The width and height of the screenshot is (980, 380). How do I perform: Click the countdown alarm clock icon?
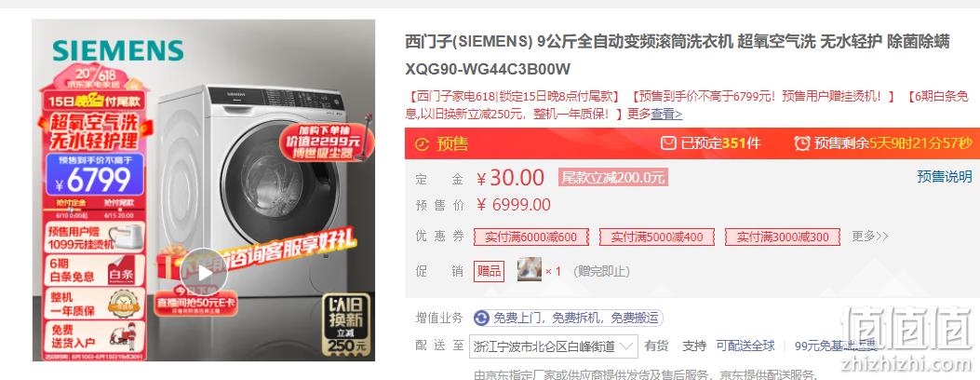[802, 143]
